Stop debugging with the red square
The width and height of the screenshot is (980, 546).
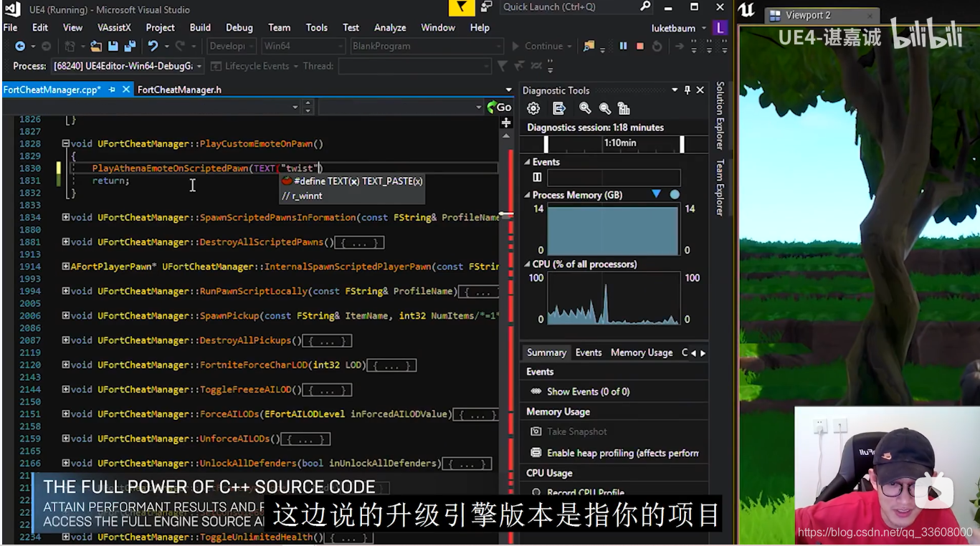tap(640, 46)
